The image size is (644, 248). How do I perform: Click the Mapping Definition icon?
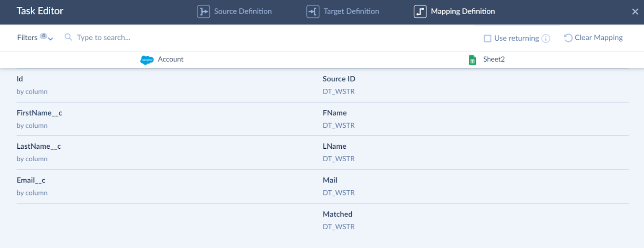(x=420, y=12)
